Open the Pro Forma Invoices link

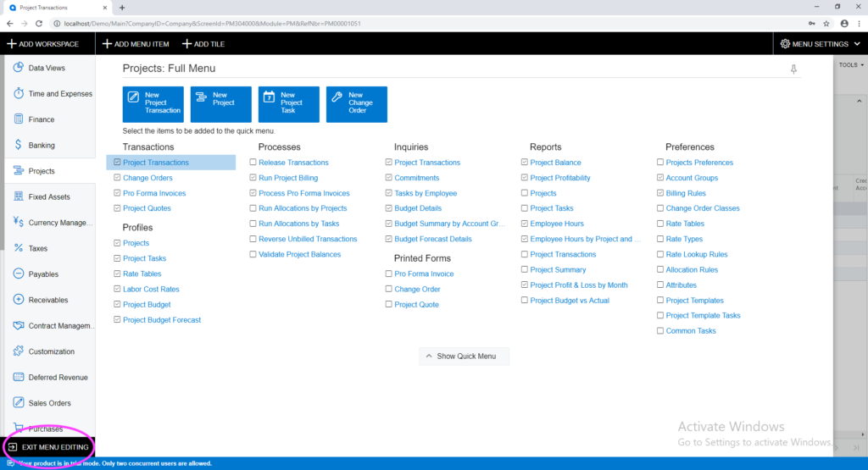click(154, 193)
